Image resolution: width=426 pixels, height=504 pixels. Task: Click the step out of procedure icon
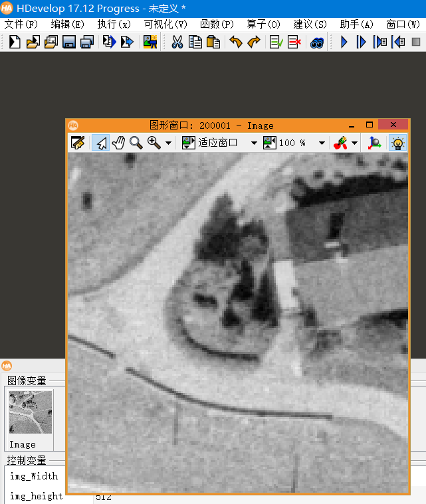(x=398, y=42)
